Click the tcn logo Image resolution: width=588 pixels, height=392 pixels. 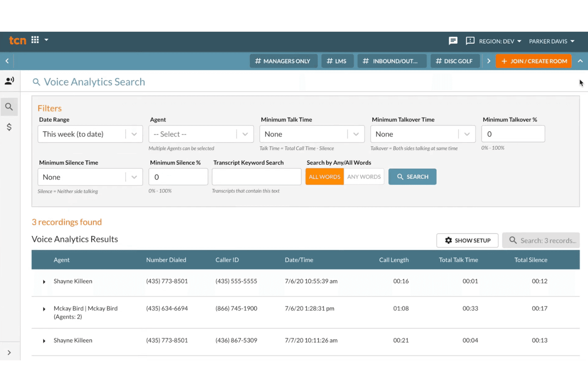coord(17,40)
